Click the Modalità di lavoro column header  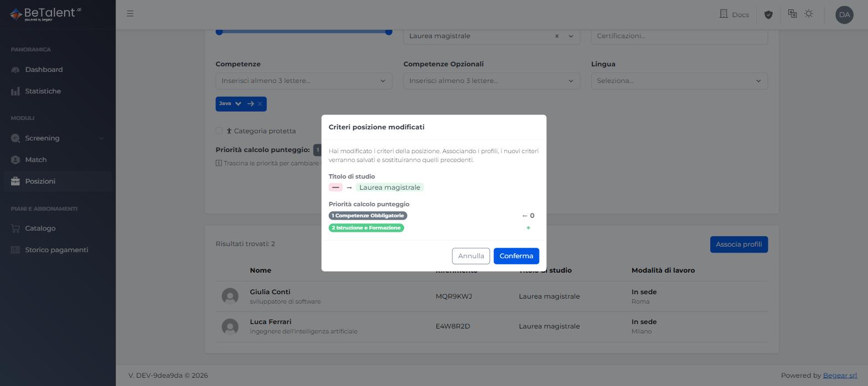[663, 270]
